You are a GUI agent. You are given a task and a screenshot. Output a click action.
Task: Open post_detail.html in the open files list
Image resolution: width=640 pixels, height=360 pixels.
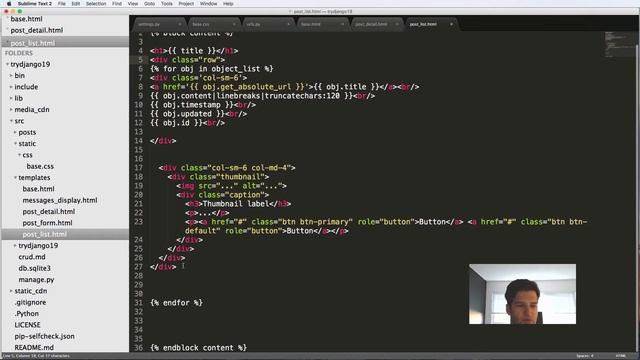[37, 30]
